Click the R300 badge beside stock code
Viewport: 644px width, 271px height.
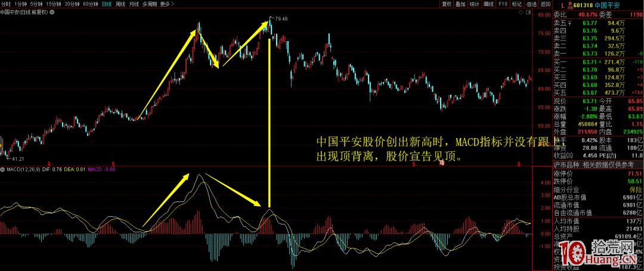pyautogui.click(x=569, y=5)
